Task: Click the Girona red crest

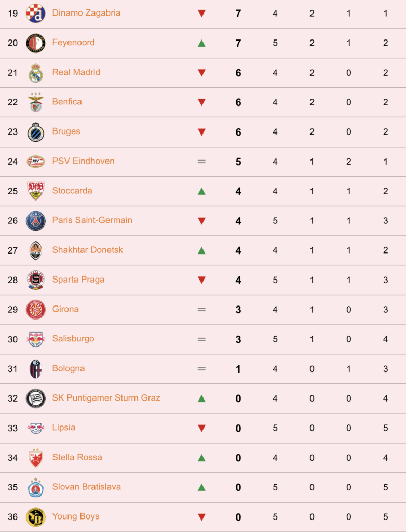Action: point(36,310)
